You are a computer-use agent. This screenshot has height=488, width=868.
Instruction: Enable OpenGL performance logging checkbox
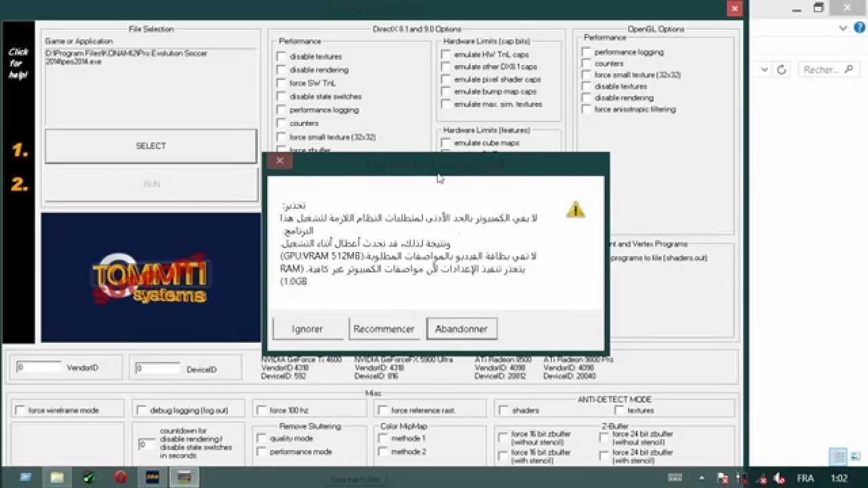pos(587,52)
